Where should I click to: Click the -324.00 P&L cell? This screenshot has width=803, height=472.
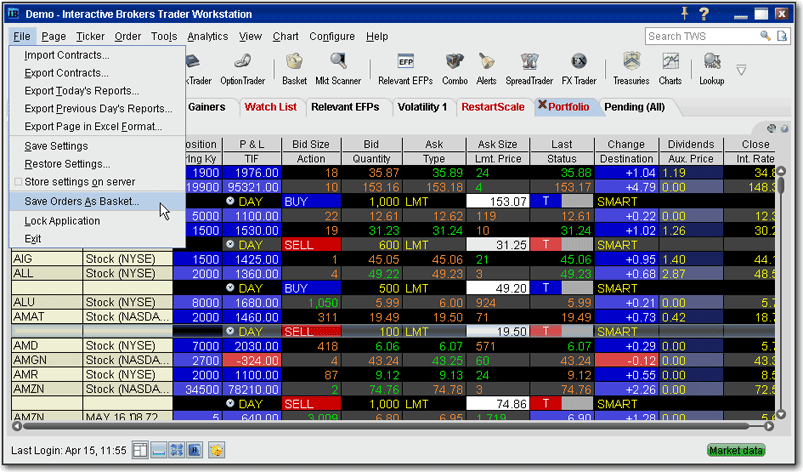tap(252, 360)
